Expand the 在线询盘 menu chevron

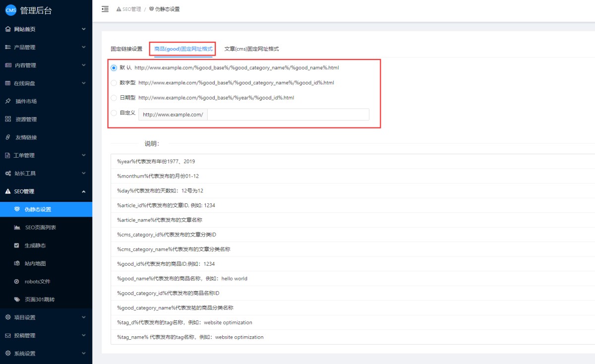84,83
